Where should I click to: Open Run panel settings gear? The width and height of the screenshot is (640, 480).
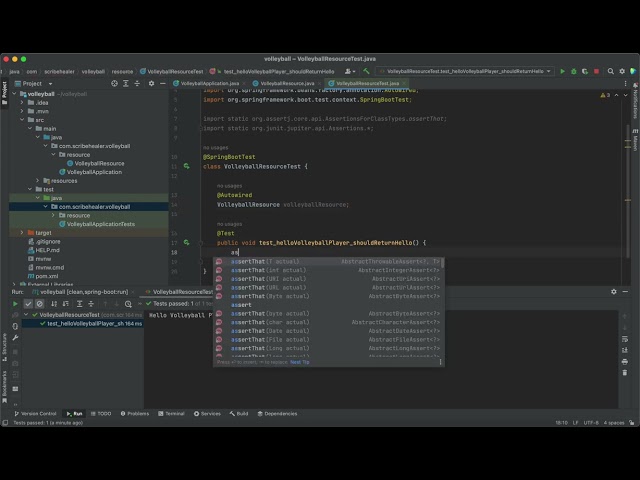click(613, 292)
